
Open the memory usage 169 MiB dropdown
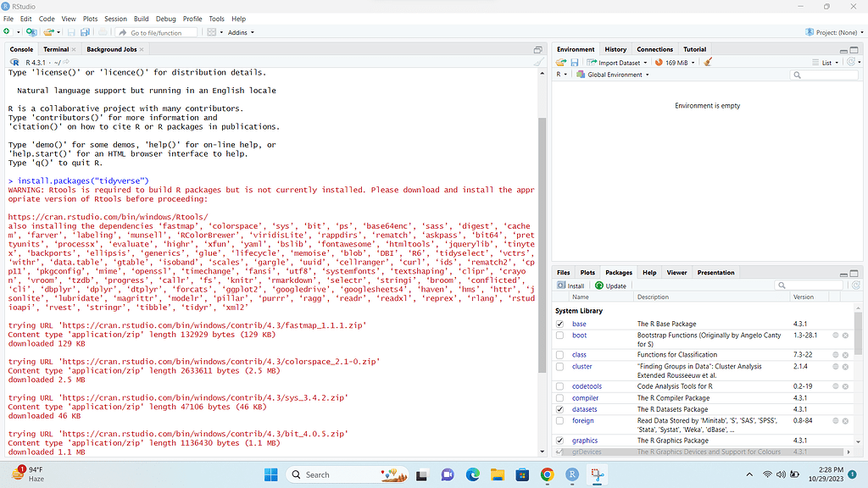coord(675,61)
